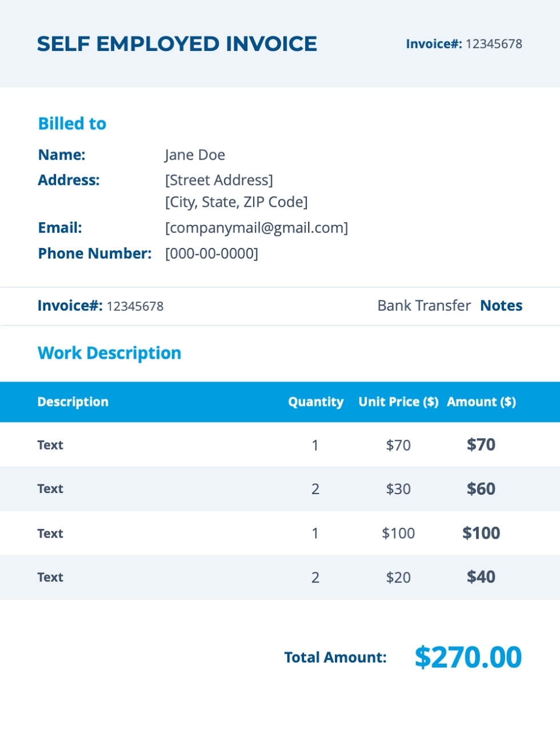The image size is (560, 746).
Task: Select the bold $40 amount cell
Action: (481, 577)
